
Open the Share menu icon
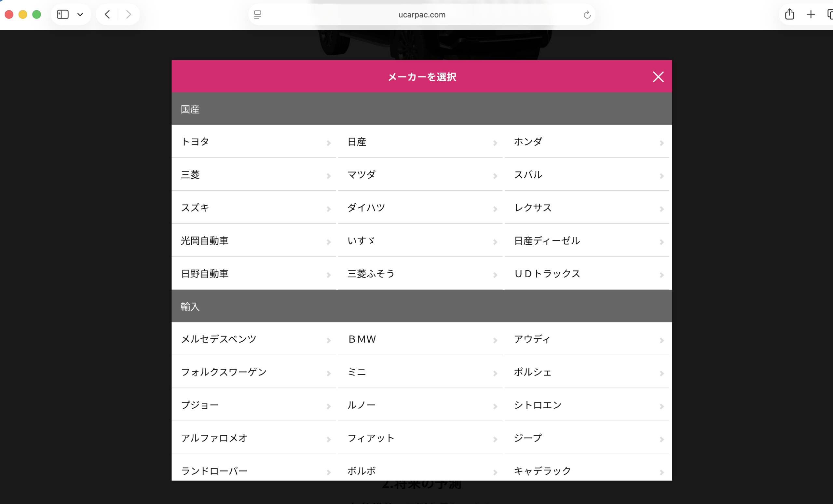pos(789,14)
